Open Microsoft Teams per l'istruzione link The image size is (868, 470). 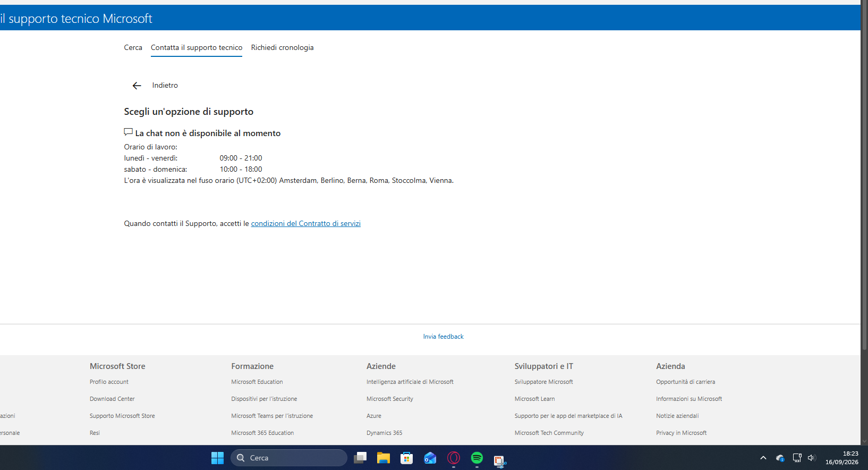tap(272, 416)
